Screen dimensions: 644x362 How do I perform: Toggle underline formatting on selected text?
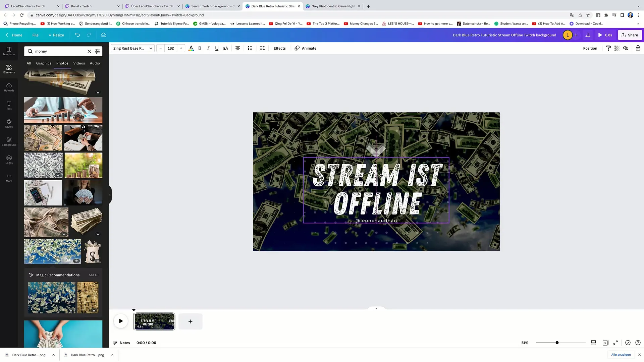(x=217, y=48)
